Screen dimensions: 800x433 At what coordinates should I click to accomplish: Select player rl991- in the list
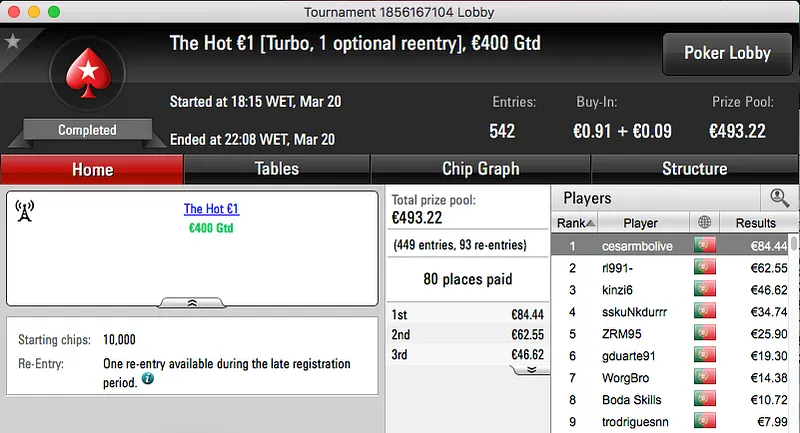click(x=641, y=268)
